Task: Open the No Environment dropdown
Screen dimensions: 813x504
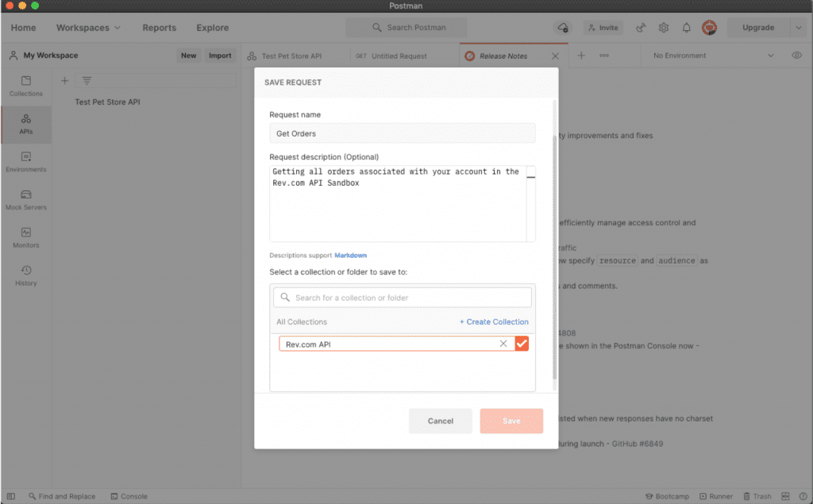Action: point(714,56)
